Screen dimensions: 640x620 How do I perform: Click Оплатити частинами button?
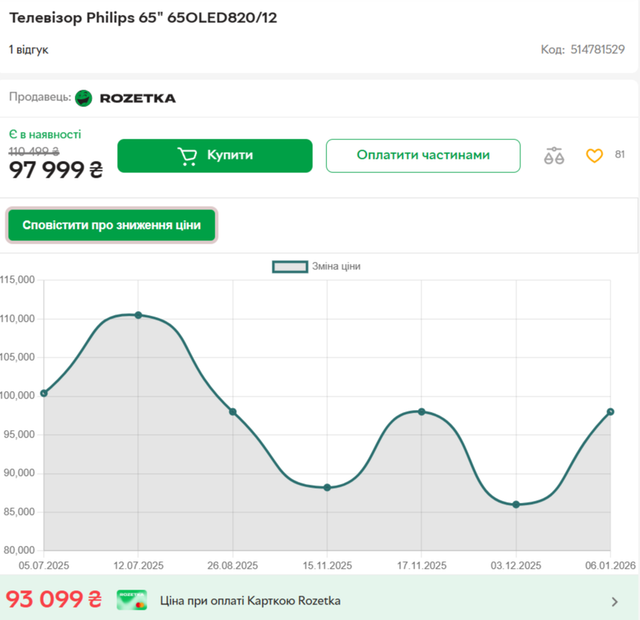423,156
